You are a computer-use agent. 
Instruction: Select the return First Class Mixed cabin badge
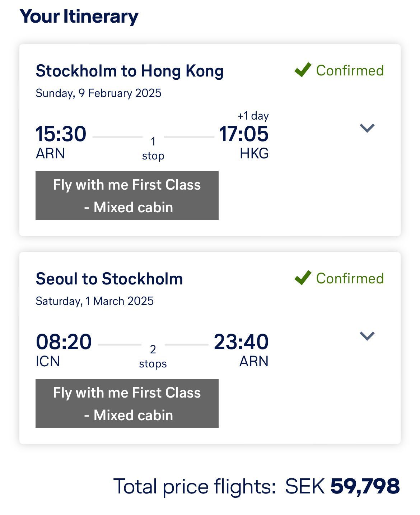pos(127,403)
